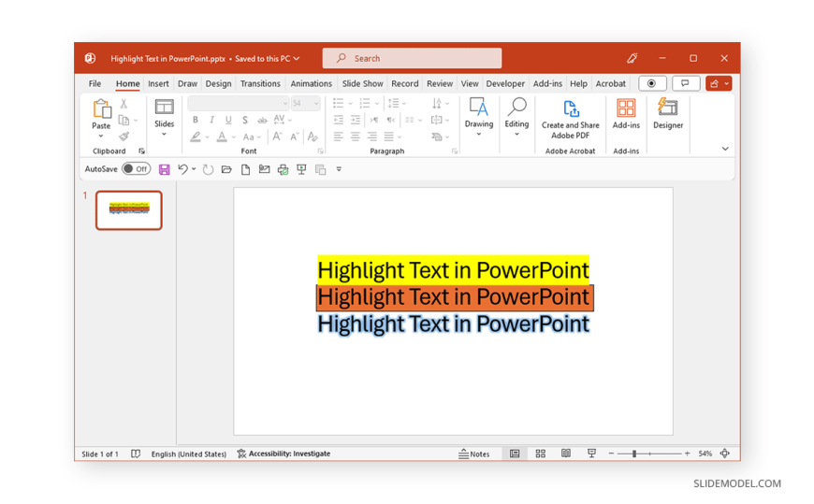The image size is (814, 504).
Task: Select the Format Painter brush icon
Action: tap(124, 136)
